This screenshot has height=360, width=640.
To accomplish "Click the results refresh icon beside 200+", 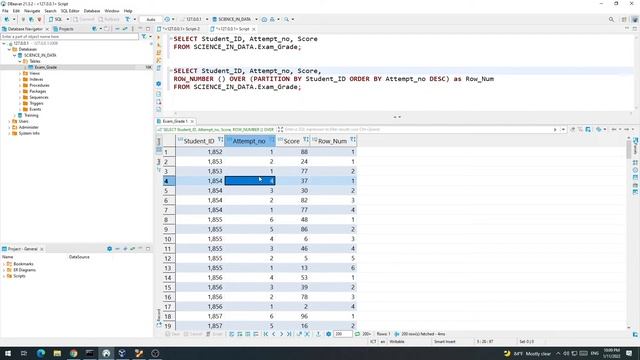I will point(357,334).
